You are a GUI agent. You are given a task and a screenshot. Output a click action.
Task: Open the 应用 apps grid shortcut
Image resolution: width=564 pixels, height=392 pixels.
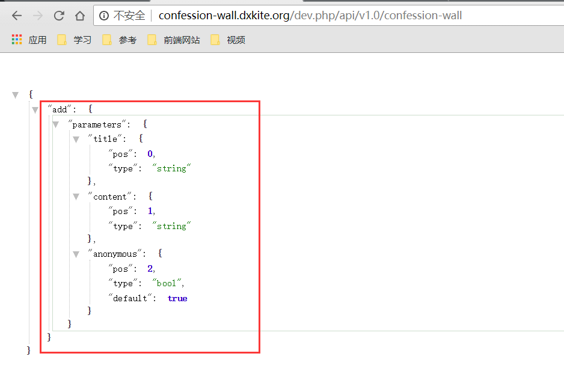(x=29, y=40)
